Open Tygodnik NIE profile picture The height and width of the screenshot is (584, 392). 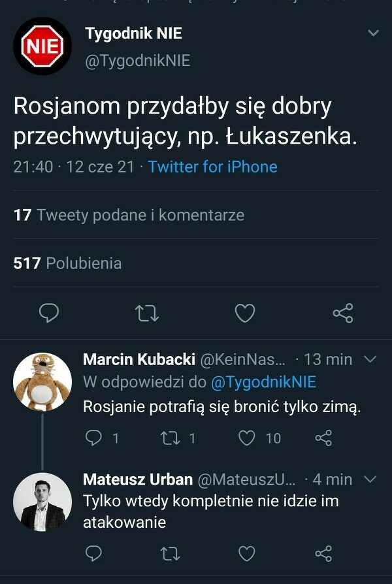42,46
